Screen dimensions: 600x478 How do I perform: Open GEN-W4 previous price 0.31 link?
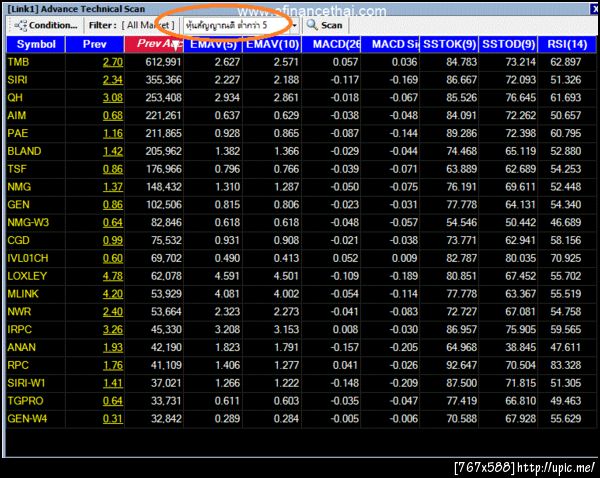(x=113, y=419)
